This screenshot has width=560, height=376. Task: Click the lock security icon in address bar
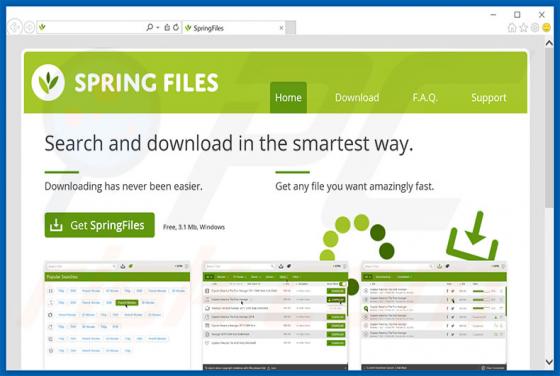[167, 27]
